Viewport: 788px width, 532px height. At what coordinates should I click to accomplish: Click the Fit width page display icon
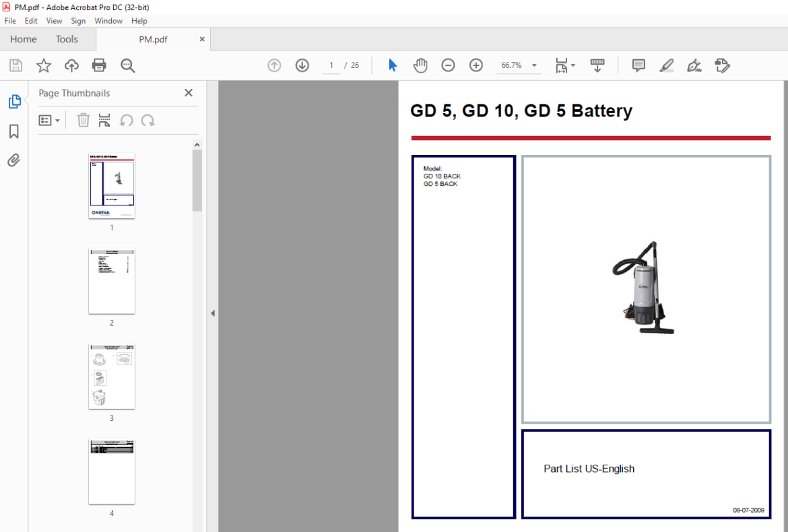coord(561,65)
